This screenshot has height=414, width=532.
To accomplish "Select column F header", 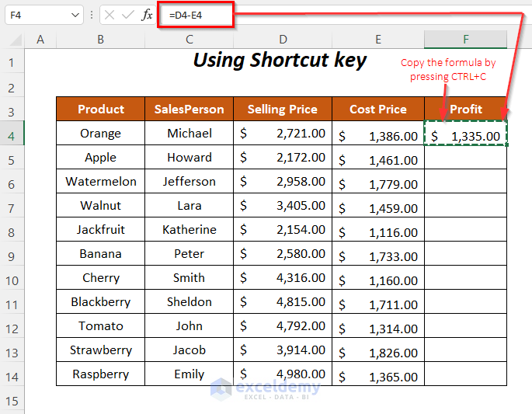I will pyautogui.click(x=465, y=40).
